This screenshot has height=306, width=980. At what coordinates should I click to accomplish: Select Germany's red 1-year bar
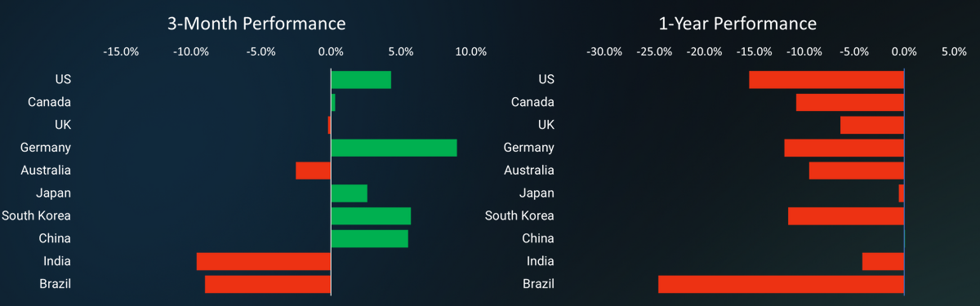click(844, 148)
